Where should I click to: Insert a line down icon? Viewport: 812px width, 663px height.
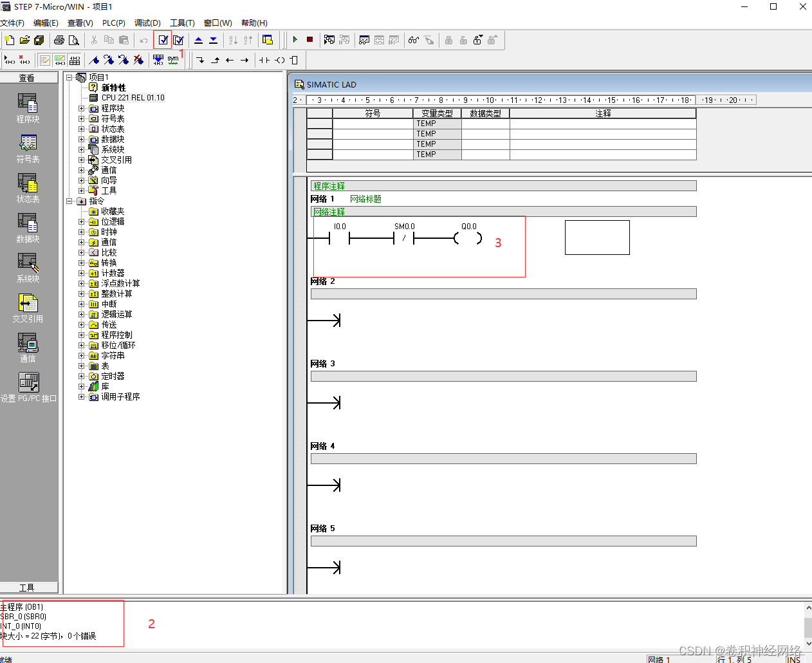coord(201,60)
